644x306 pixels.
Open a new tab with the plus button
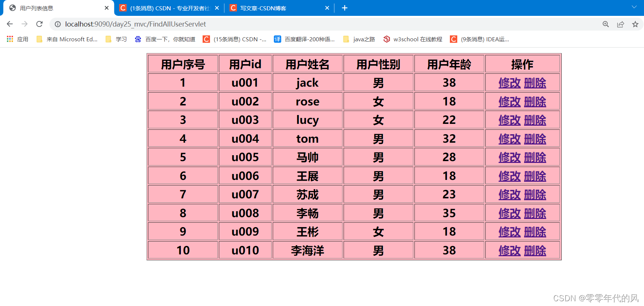(x=345, y=8)
